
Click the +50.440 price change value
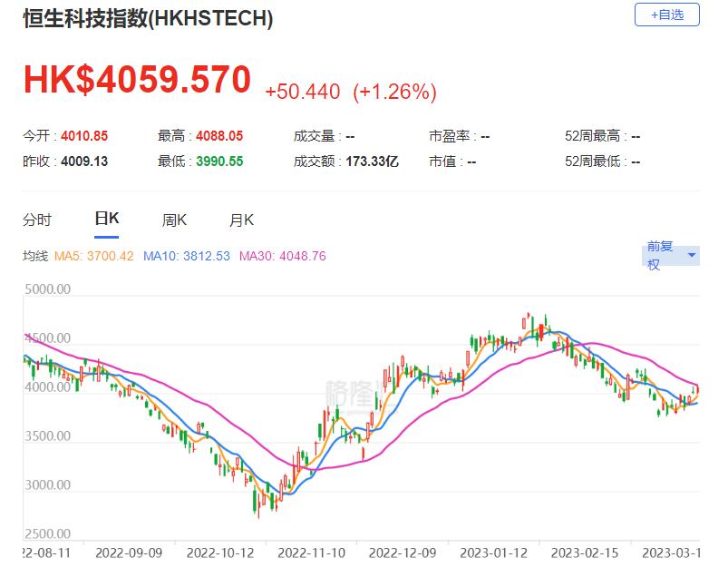[302, 92]
